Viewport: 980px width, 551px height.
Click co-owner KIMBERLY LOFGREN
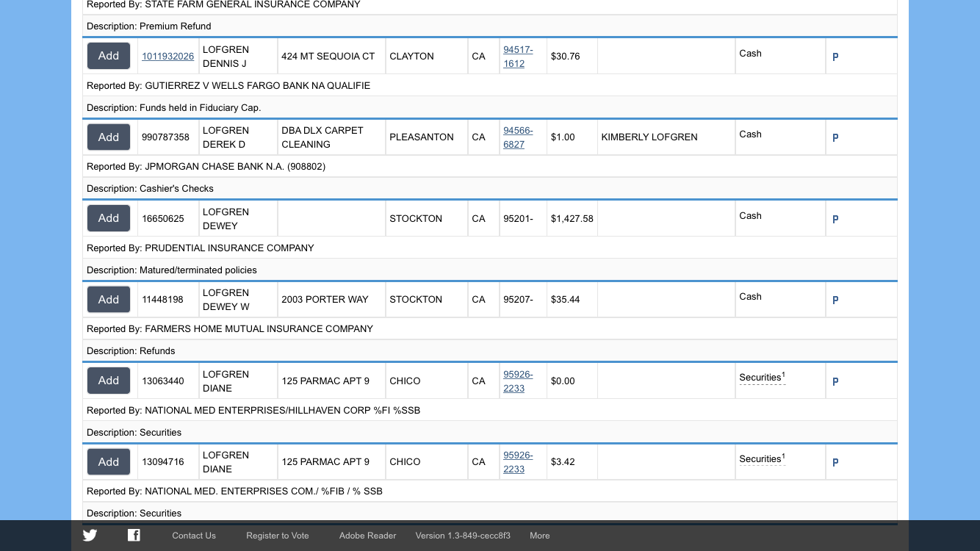point(649,137)
